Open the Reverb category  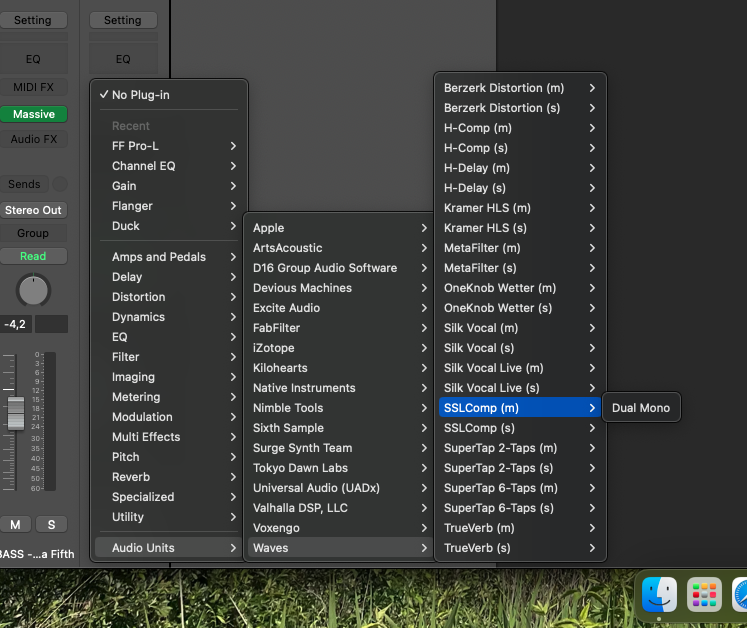pos(169,477)
